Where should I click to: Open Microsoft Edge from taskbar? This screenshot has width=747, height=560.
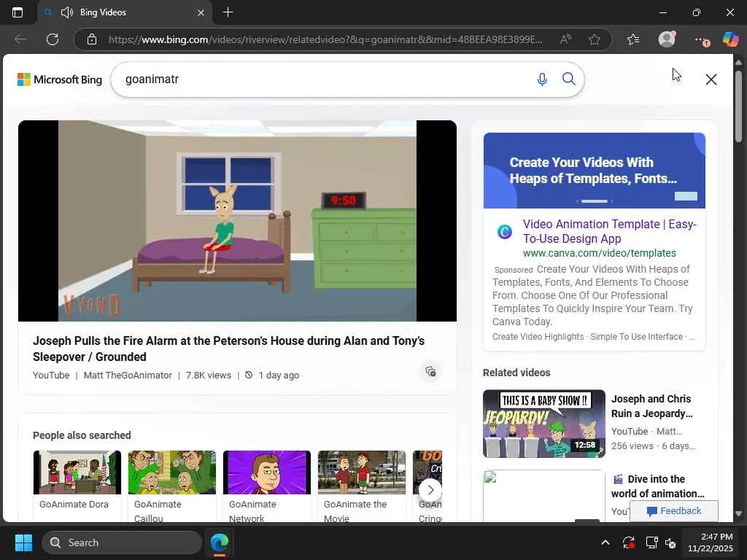click(x=220, y=542)
